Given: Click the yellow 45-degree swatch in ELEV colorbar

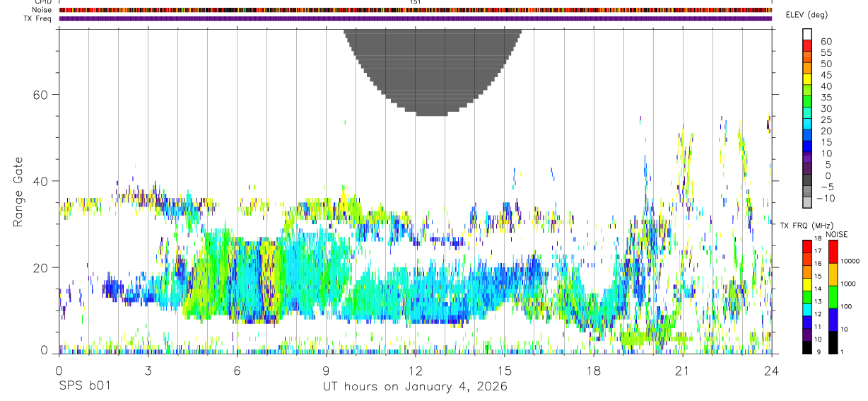Looking at the screenshot, I should [x=807, y=80].
